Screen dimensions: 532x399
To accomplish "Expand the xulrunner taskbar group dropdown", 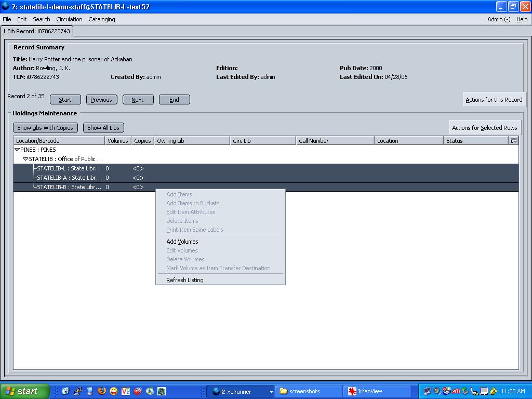I will (271, 392).
